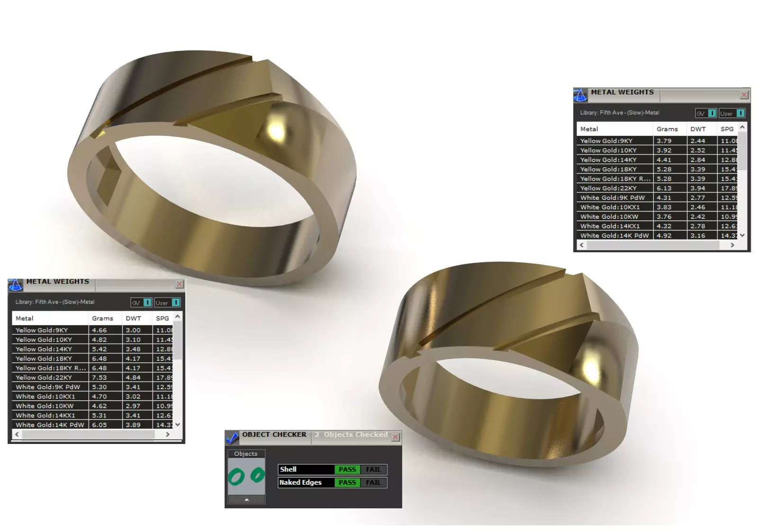Close the lower-left Metal Weights panel
This screenshot has width=758, height=532.
click(x=180, y=284)
